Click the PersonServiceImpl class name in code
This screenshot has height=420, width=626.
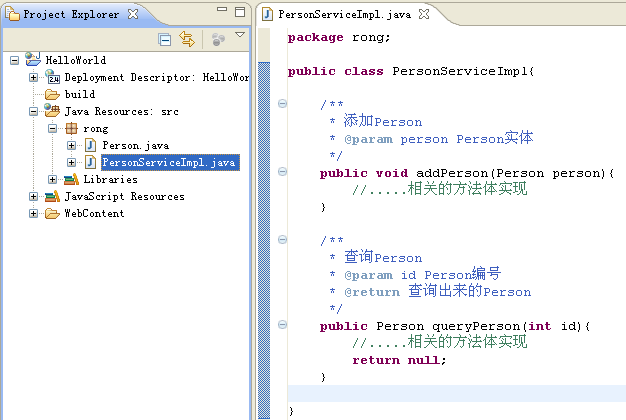pyautogui.click(x=461, y=71)
